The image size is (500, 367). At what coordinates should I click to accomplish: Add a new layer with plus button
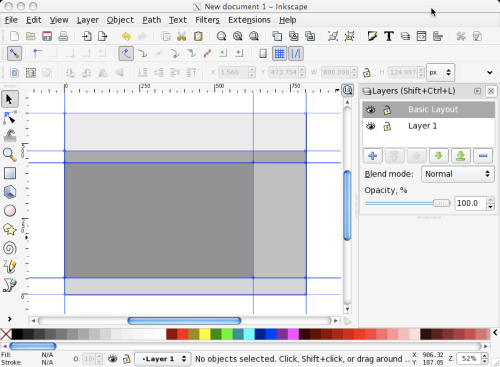[373, 156]
